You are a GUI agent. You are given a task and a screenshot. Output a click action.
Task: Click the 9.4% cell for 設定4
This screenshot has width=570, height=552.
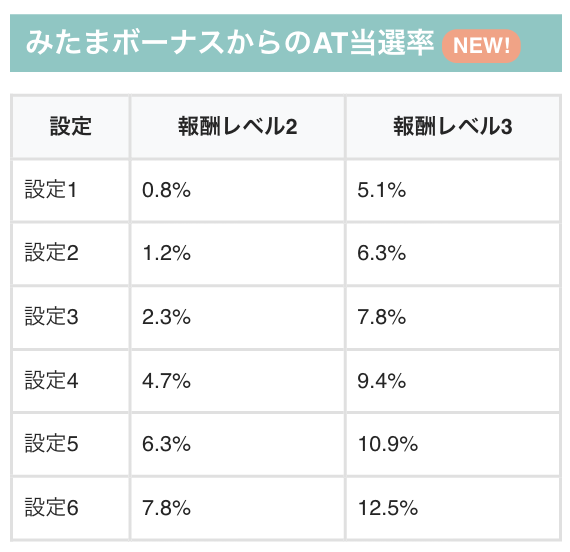453,381
